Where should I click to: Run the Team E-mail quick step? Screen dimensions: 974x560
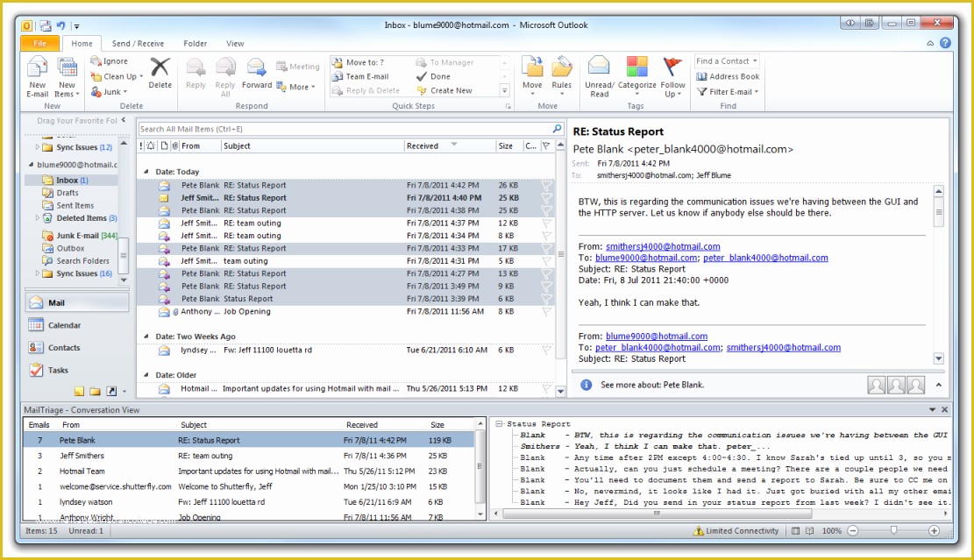coord(360,76)
